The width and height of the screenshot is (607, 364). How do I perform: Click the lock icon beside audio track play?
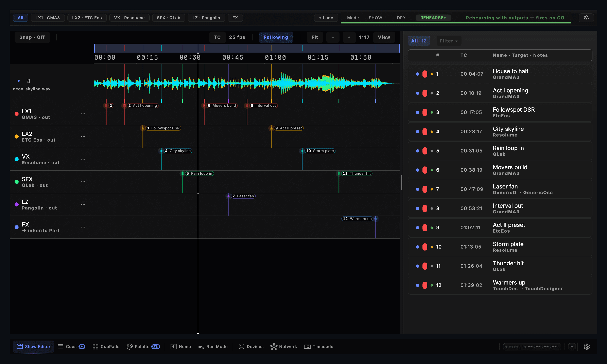pyautogui.click(x=28, y=81)
